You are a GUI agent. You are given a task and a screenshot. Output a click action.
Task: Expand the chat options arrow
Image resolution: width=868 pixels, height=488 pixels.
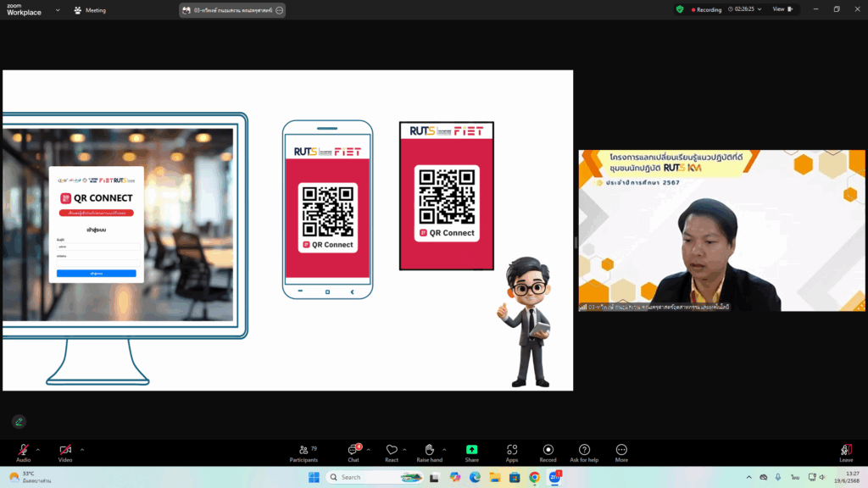[368, 450]
